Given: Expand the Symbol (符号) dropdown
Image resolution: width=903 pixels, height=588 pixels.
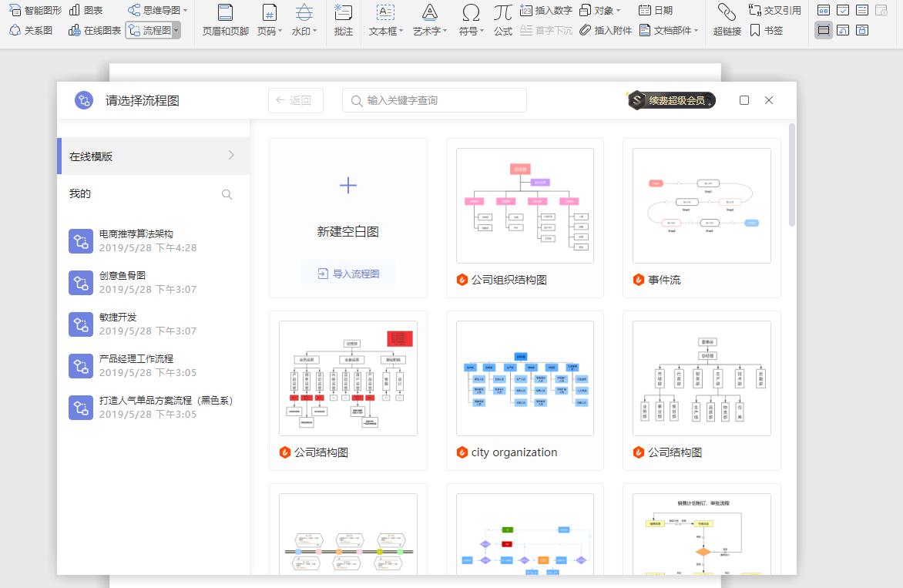Looking at the screenshot, I should coord(482,31).
